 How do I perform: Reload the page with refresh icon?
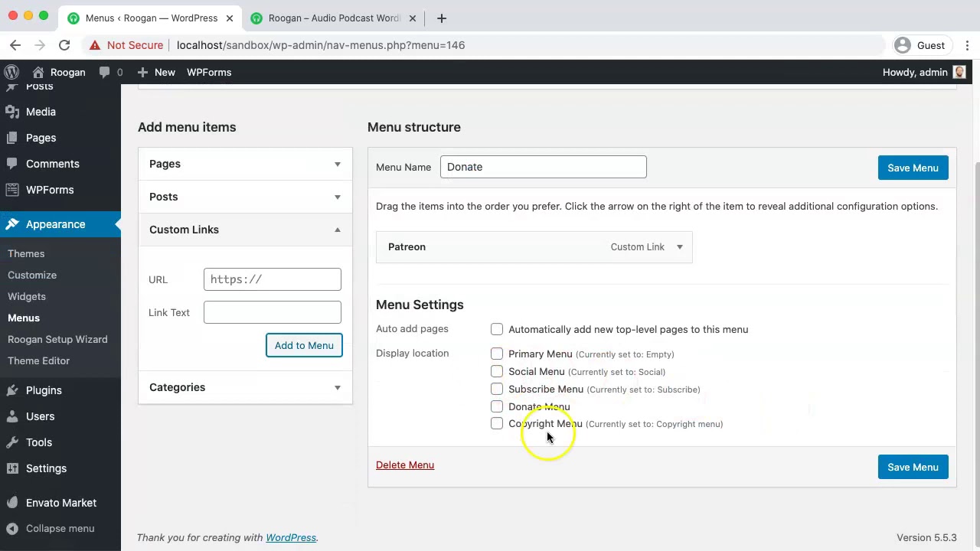(64, 45)
